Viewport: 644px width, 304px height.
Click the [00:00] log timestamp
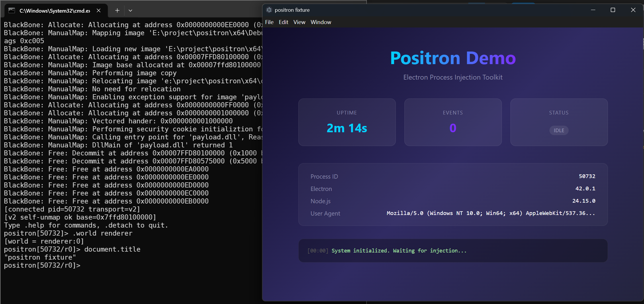318,251
